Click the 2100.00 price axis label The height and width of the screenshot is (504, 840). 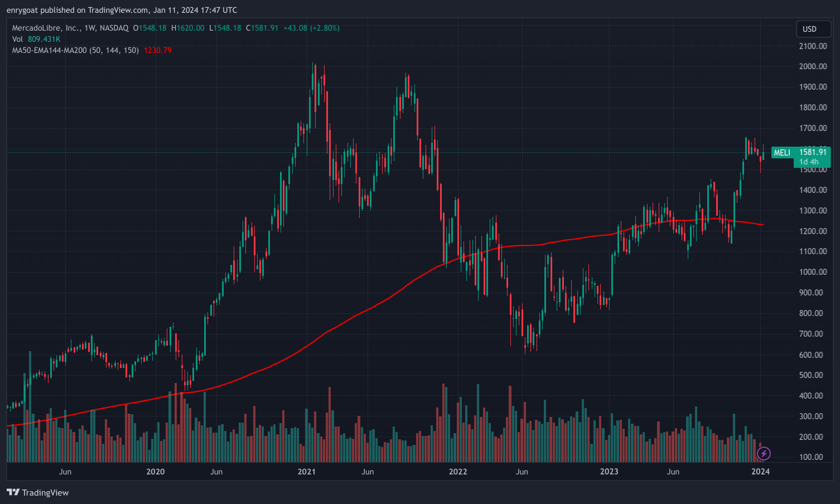[x=813, y=46]
